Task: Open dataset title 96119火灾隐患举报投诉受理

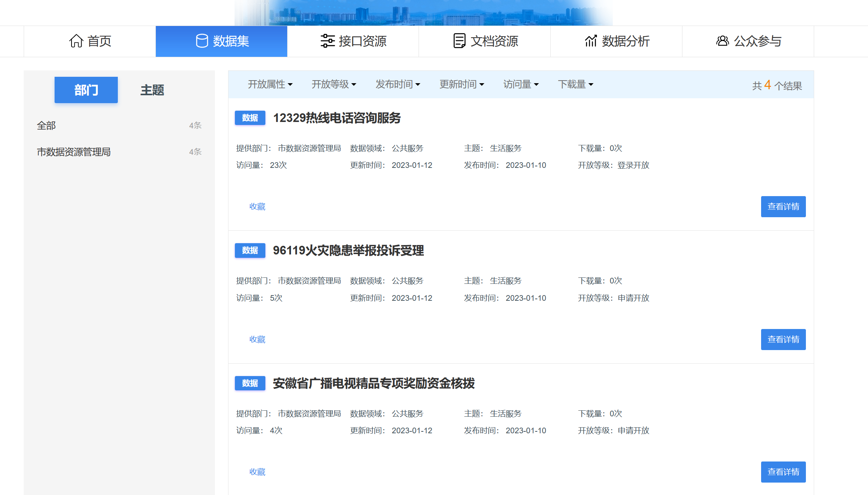Action: click(x=349, y=251)
